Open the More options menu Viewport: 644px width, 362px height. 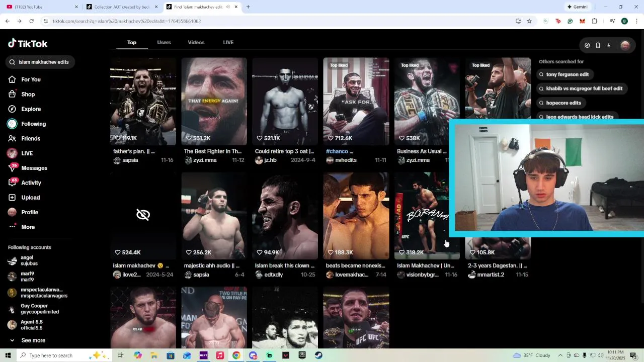click(28, 227)
